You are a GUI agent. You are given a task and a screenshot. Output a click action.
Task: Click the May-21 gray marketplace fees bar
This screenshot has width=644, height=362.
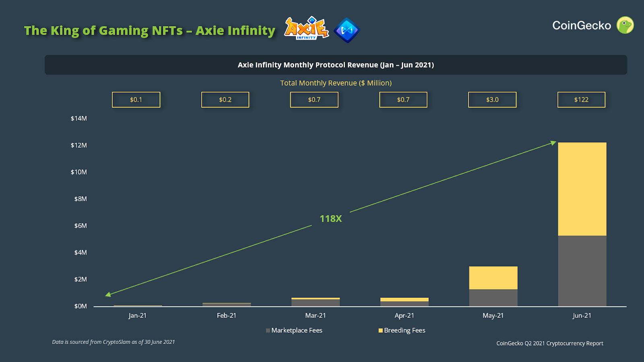pyautogui.click(x=493, y=298)
